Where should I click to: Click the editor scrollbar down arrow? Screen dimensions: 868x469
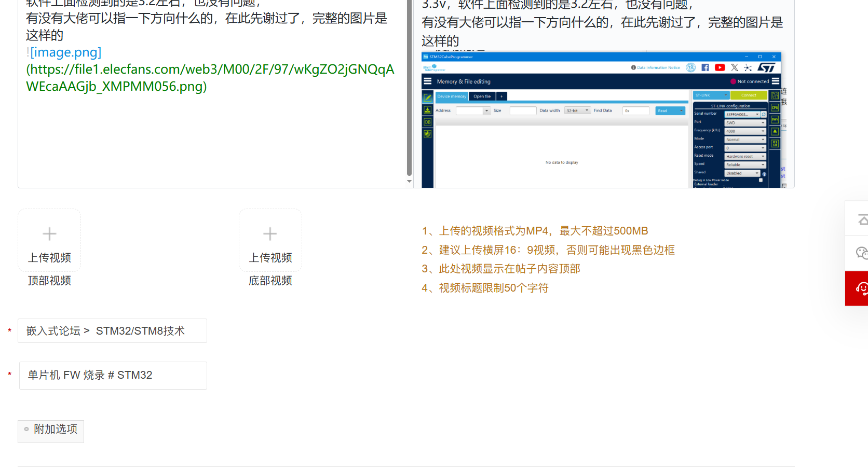(x=409, y=182)
